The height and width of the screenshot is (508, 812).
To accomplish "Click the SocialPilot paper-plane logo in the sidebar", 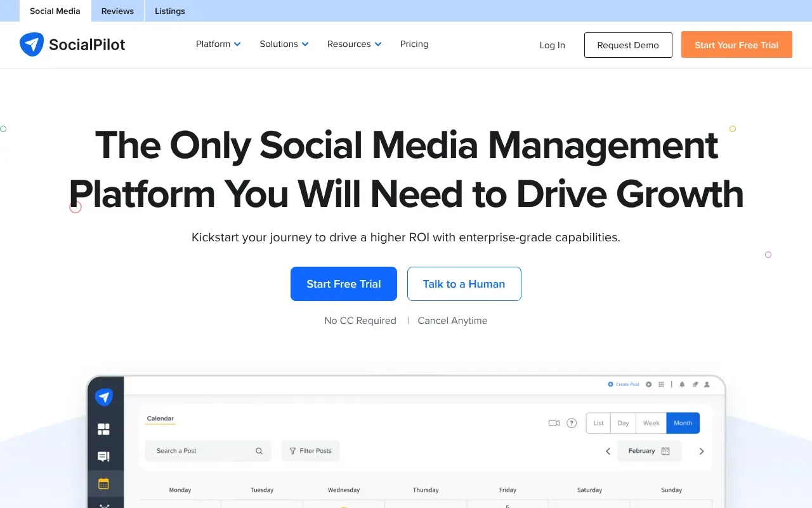I will (x=104, y=397).
